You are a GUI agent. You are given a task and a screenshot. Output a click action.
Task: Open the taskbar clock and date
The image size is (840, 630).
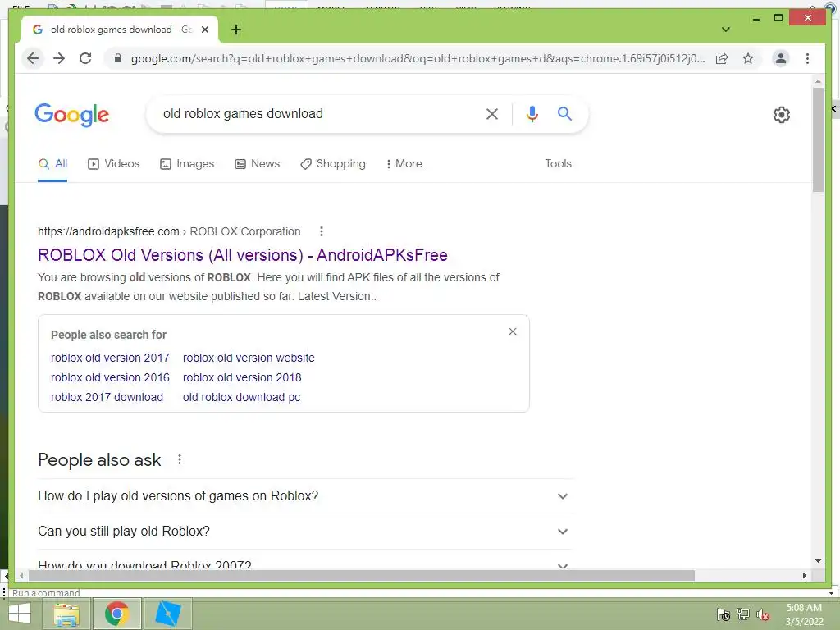click(804, 614)
